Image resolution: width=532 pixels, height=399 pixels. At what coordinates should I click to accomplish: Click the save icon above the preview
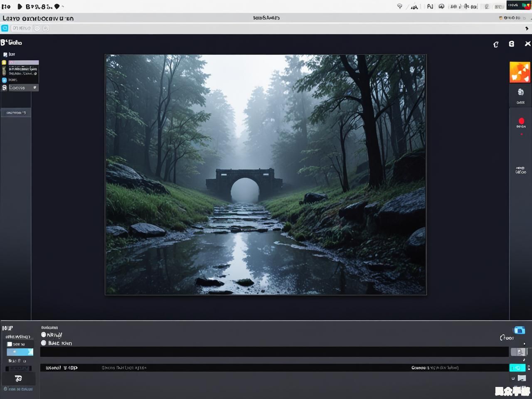tap(512, 44)
